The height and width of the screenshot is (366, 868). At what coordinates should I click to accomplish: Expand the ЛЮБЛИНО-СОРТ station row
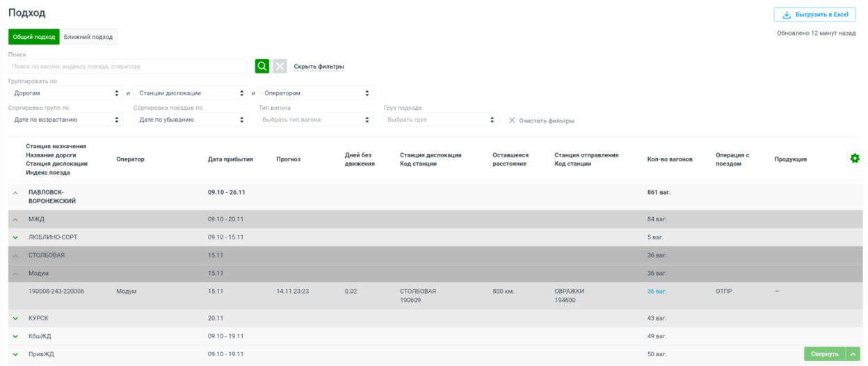tap(16, 237)
